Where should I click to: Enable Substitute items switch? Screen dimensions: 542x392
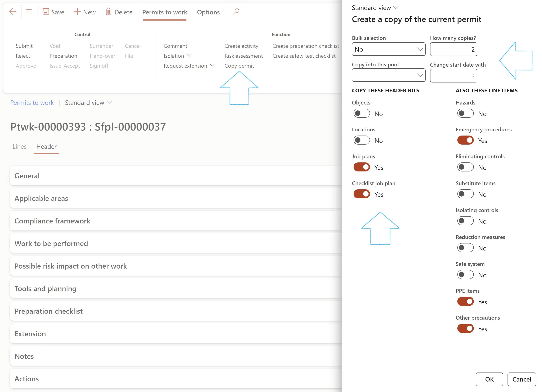(465, 194)
